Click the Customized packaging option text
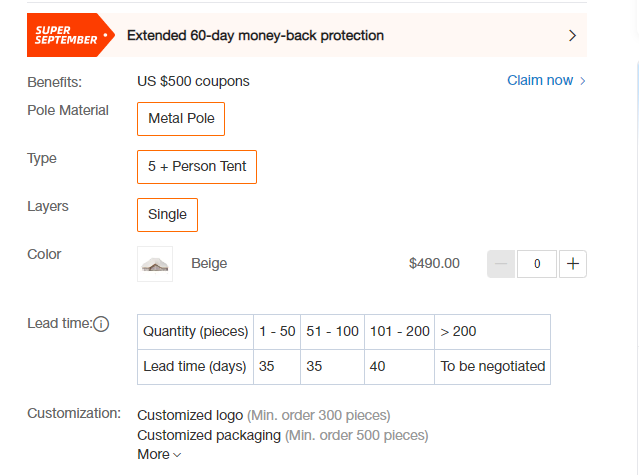639x475 pixels. coord(209,435)
